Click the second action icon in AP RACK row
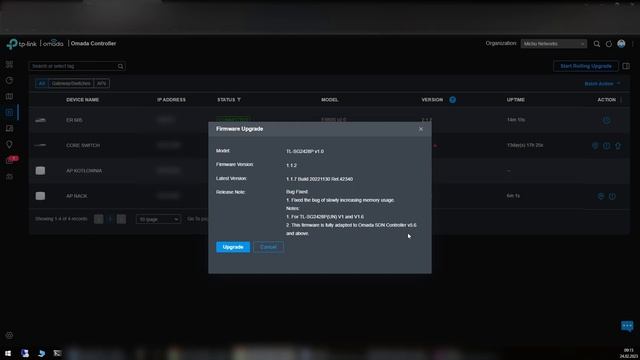Screen dimensions: 640x360 click(x=612, y=196)
